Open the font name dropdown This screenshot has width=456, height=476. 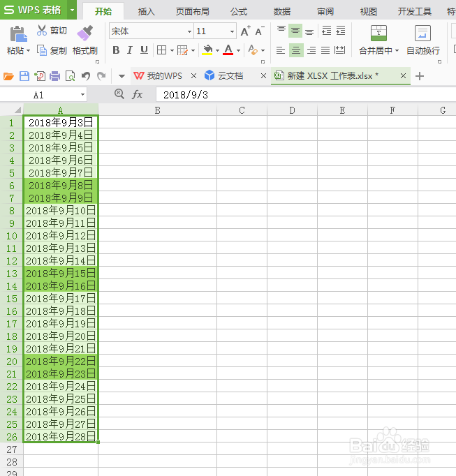[x=189, y=31]
